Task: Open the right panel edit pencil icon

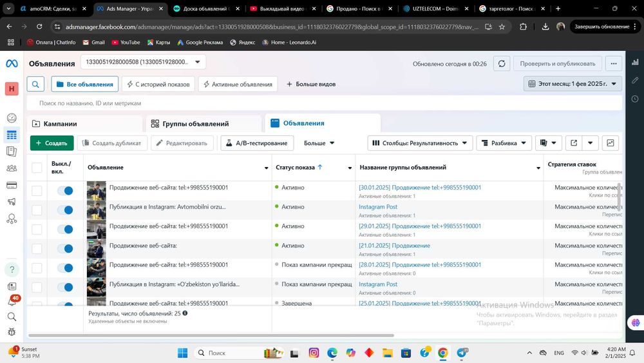Action: 636,80
